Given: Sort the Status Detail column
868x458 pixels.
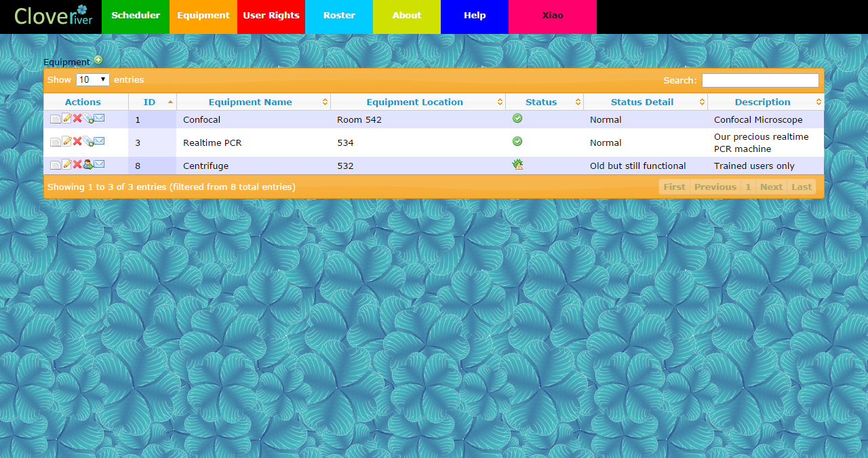Looking at the screenshot, I should [642, 102].
